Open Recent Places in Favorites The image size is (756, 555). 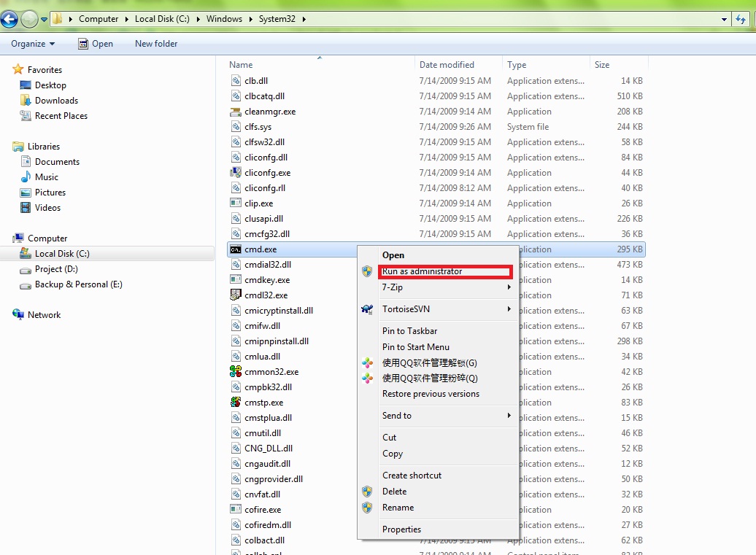tap(61, 116)
